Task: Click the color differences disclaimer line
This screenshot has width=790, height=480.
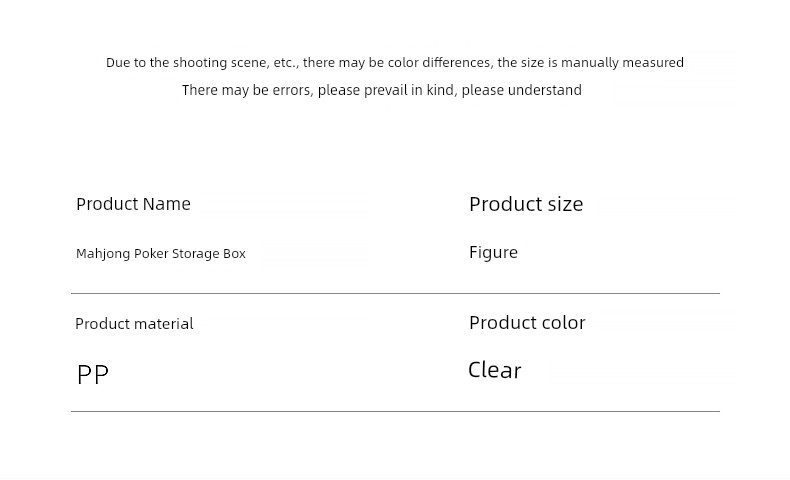Action: pyautogui.click(x=394, y=62)
